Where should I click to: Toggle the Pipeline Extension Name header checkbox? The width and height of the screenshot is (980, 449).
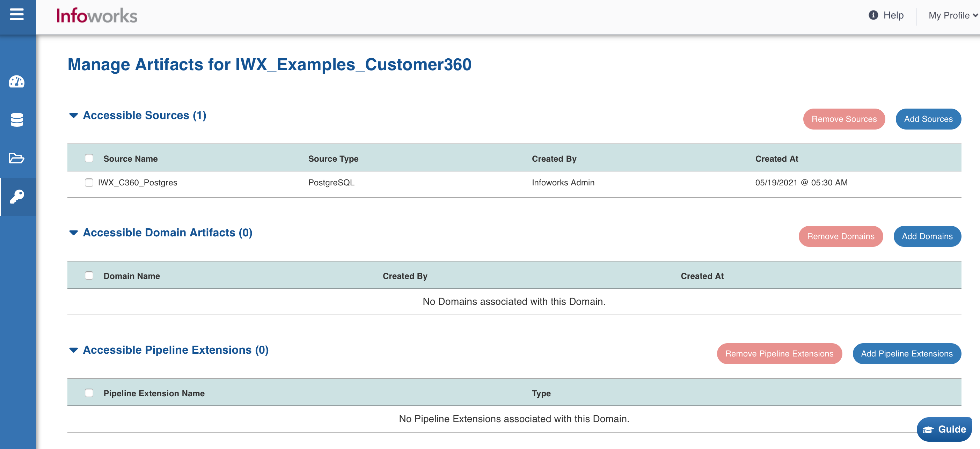pos(89,393)
